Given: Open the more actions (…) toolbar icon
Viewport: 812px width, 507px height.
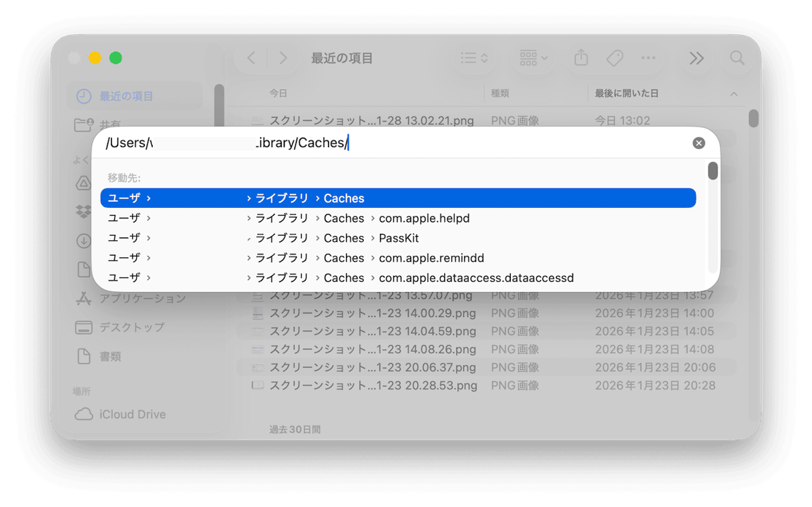Looking at the screenshot, I should (x=648, y=58).
